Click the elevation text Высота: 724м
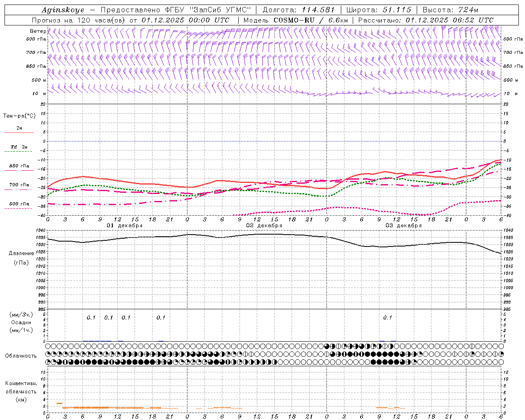The image size is (525, 420). 450,10
